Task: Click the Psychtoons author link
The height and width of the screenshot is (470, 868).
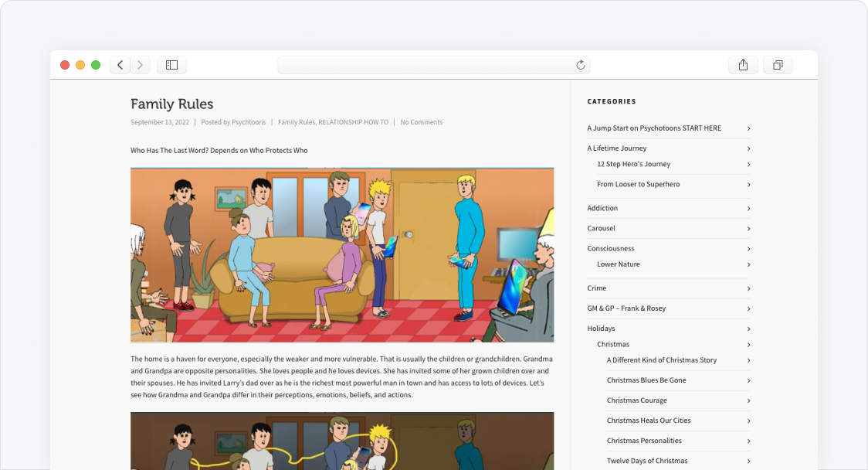Action: click(x=249, y=122)
